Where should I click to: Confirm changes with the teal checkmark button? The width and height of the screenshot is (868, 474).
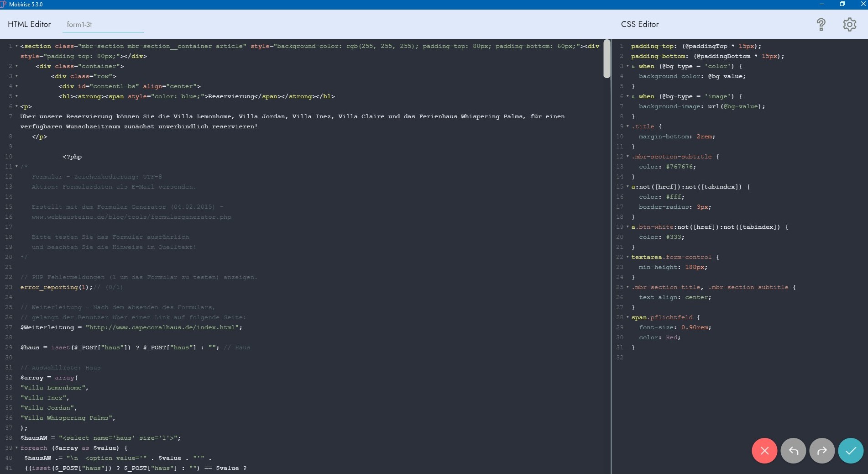click(x=851, y=451)
